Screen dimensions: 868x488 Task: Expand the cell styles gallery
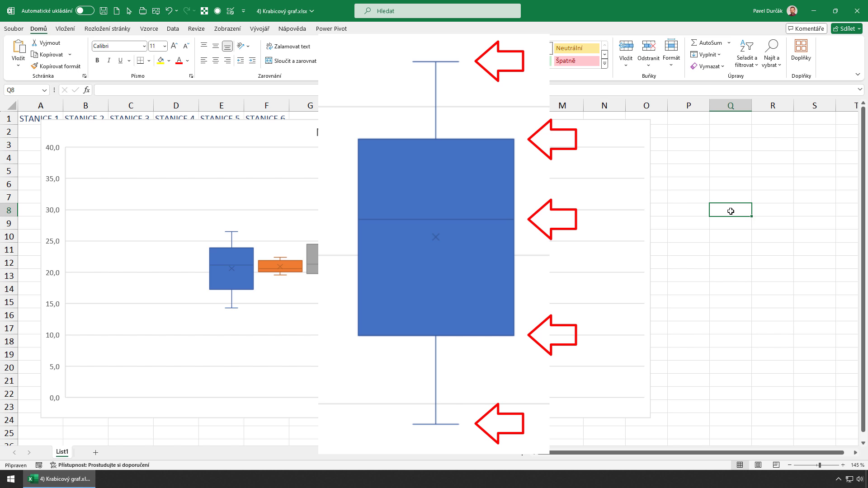pyautogui.click(x=604, y=64)
